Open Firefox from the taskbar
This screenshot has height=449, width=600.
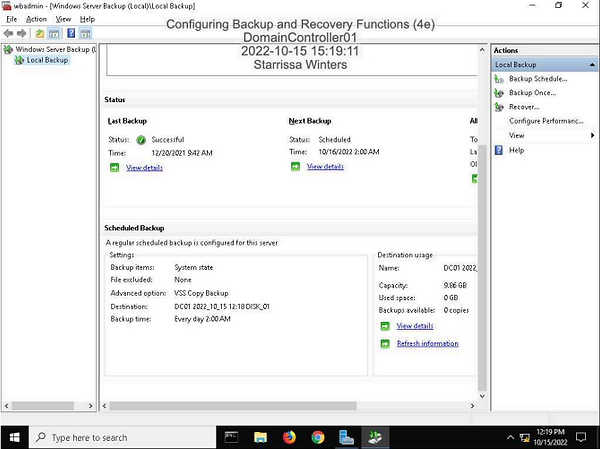pos(289,437)
